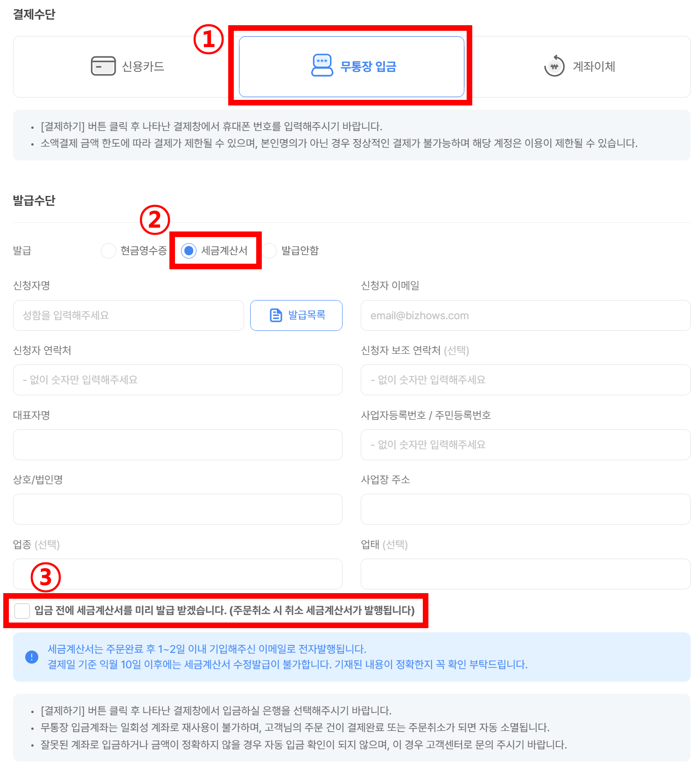Image resolution: width=700 pixels, height=770 pixels.
Task: Open the 발급목록 list button
Action: 296,315
